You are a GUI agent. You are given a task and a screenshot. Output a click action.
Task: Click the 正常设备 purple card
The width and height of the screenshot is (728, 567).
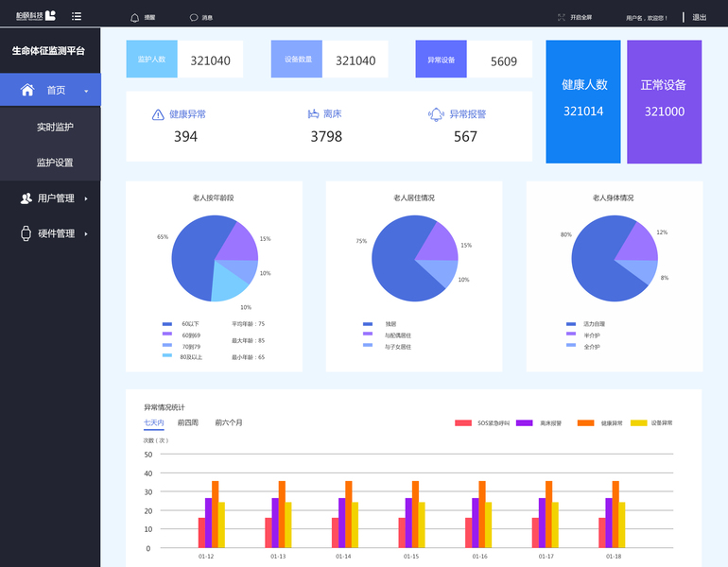664,102
